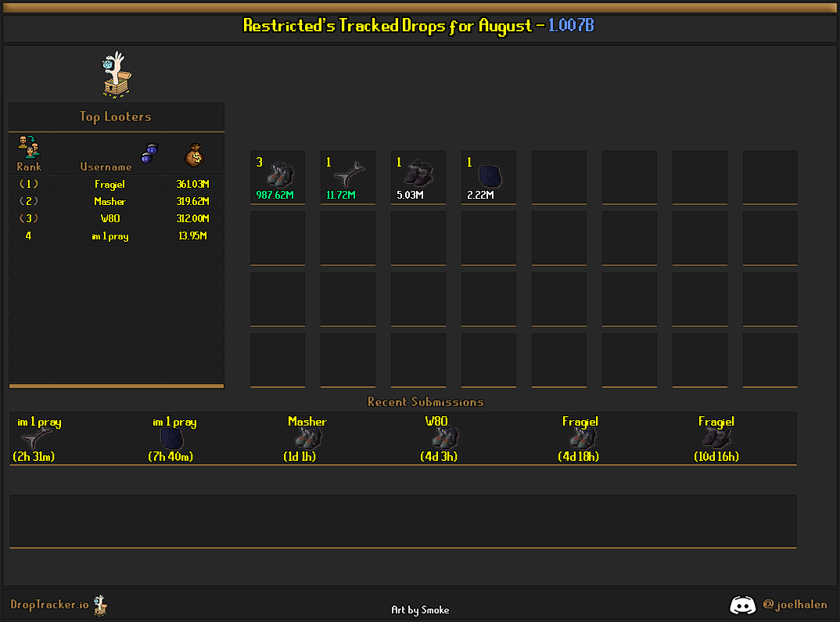The width and height of the screenshot is (840, 622).
Task: Click the DropTracker.io mascot icon
Action: (100, 606)
